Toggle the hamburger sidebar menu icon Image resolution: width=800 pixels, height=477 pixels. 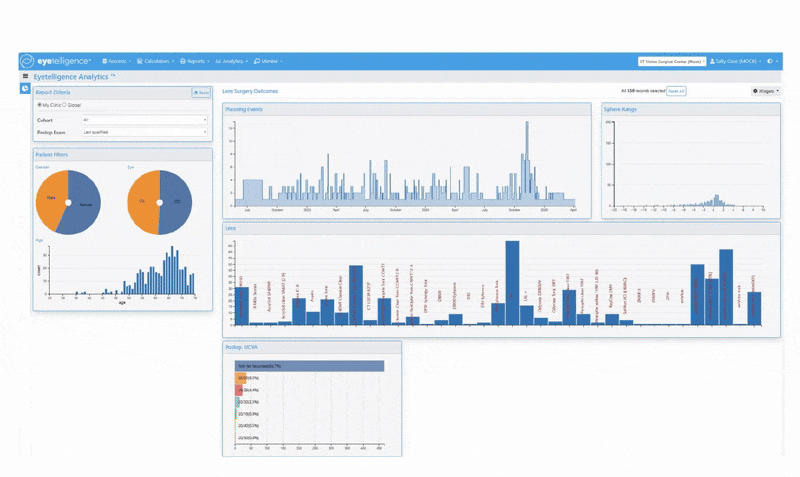(x=25, y=76)
